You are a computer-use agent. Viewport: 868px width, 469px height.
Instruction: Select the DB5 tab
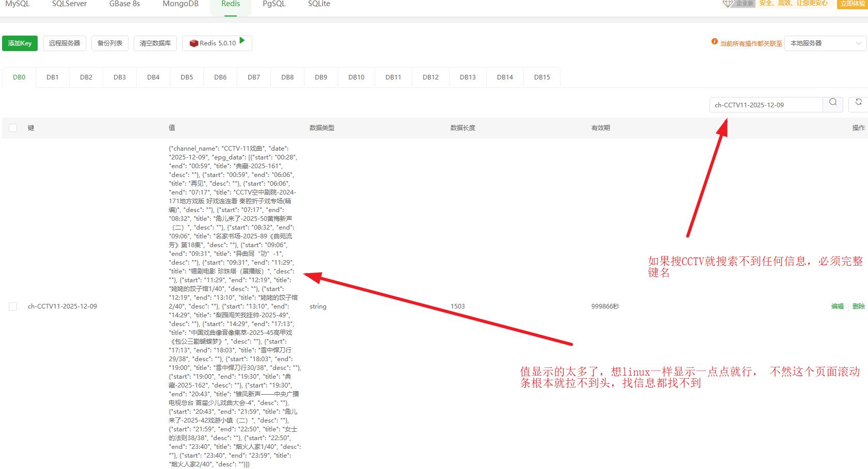[x=187, y=77]
